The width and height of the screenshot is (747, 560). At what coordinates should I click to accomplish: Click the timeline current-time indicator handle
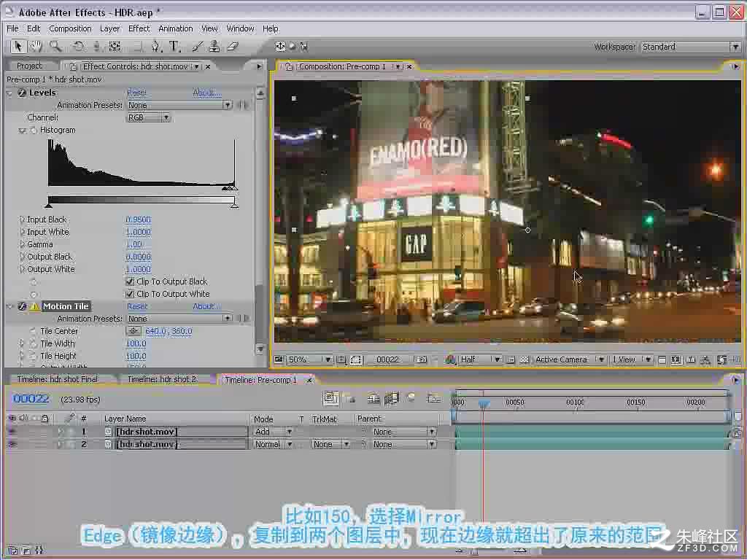click(x=484, y=404)
